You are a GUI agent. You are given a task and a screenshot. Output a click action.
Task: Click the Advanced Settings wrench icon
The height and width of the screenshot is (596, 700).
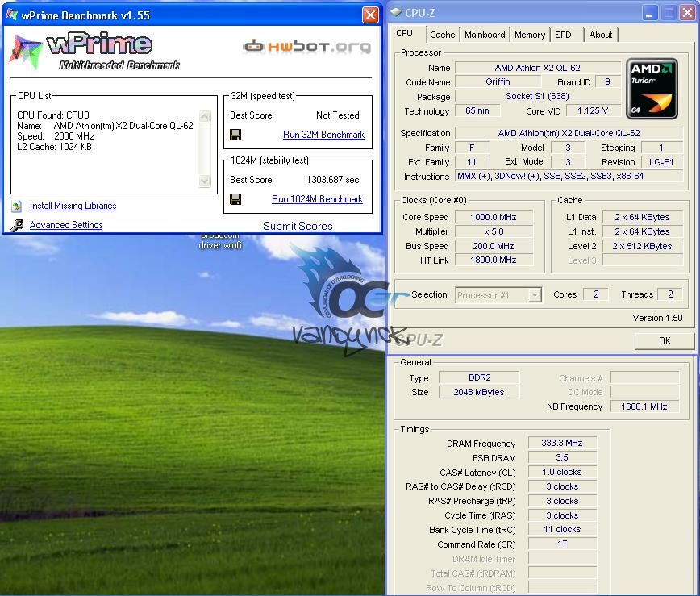click(x=17, y=225)
